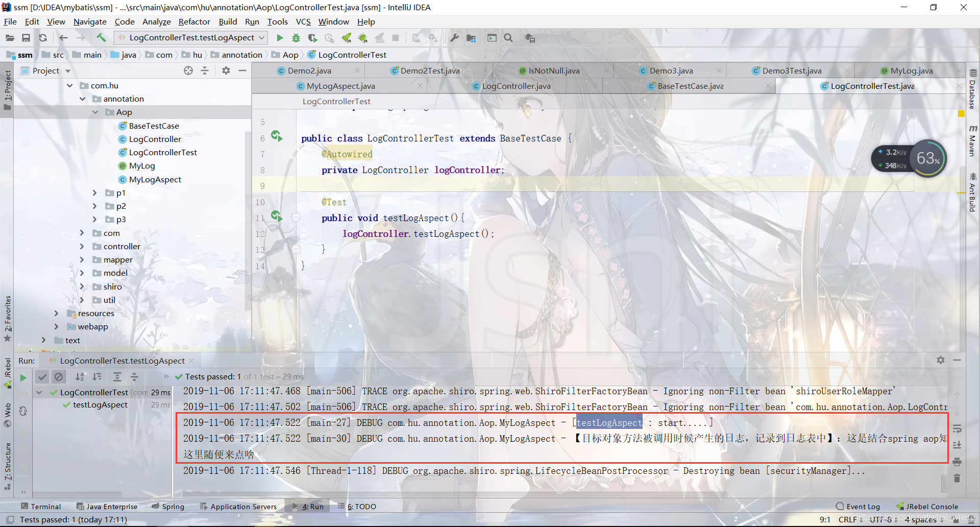Collapse annotation folder node
This screenshot has width=980, height=527.
[82, 99]
